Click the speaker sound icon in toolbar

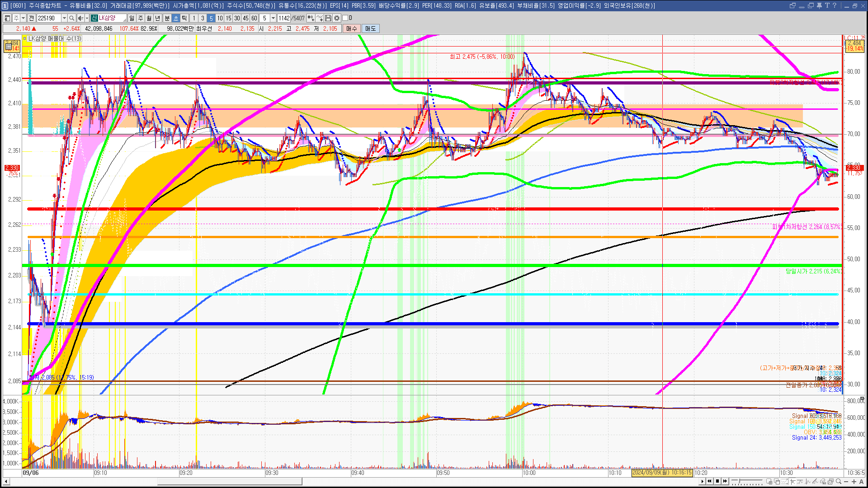[x=80, y=18]
